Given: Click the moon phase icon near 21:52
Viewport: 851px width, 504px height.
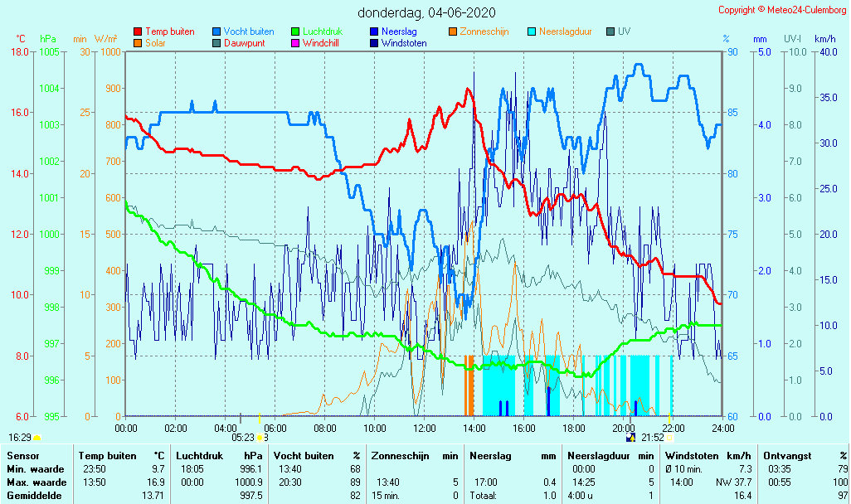Looking at the screenshot, I should (x=631, y=438).
